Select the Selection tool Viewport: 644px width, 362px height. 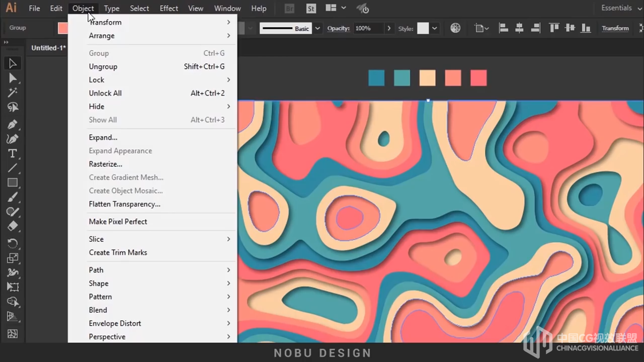tap(13, 63)
